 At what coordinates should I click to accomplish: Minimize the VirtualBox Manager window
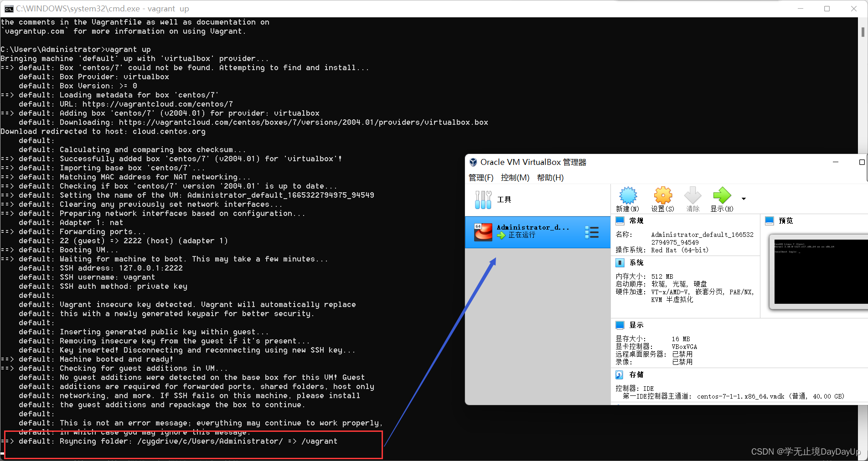(x=836, y=162)
